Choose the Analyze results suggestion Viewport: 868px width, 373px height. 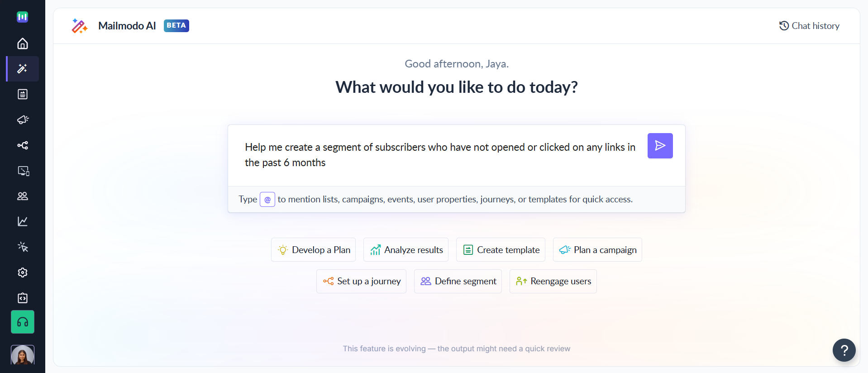(406, 250)
